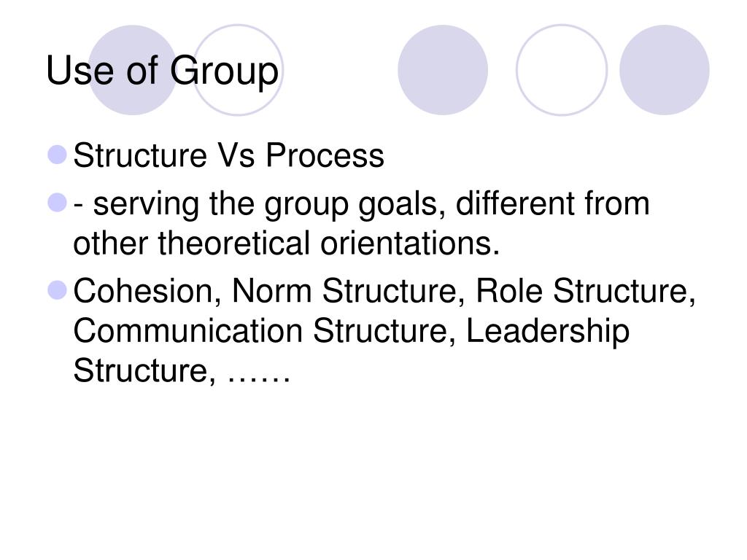
Task: Click the bullet beside '- serving the group goals'
Action: [57, 203]
